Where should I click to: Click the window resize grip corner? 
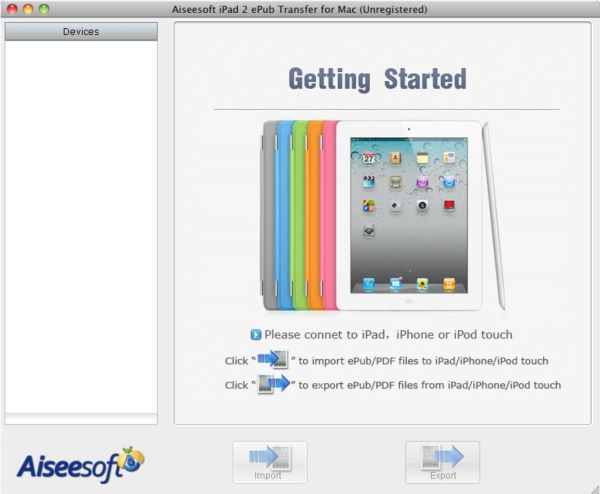pyautogui.click(x=595, y=489)
